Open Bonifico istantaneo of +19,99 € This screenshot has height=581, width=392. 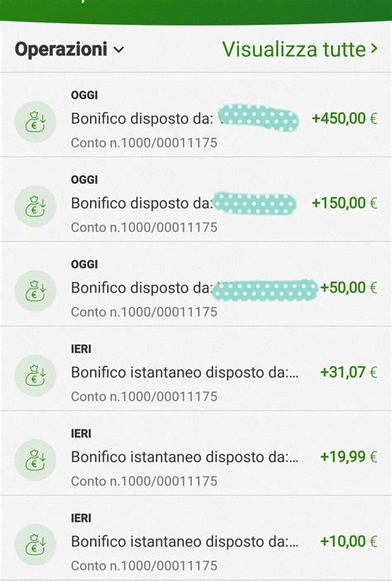tap(196, 454)
